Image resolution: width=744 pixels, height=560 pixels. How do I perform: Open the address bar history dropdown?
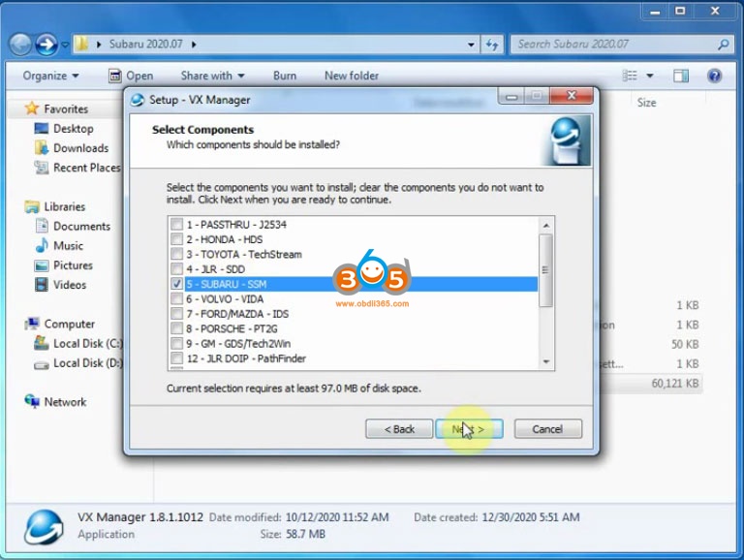[x=471, y=45]
